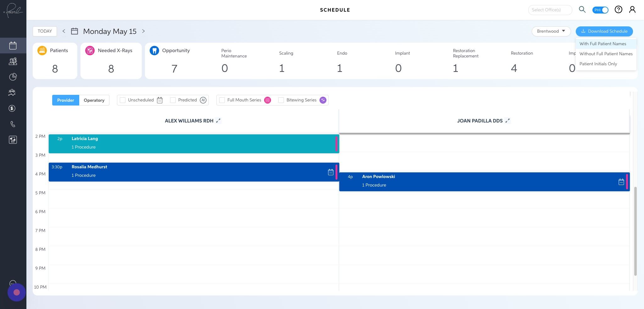This screenshot has width=644, height=309.
Task: Check the Bitewing Series checkbox
Action: (x=281, y=100)
